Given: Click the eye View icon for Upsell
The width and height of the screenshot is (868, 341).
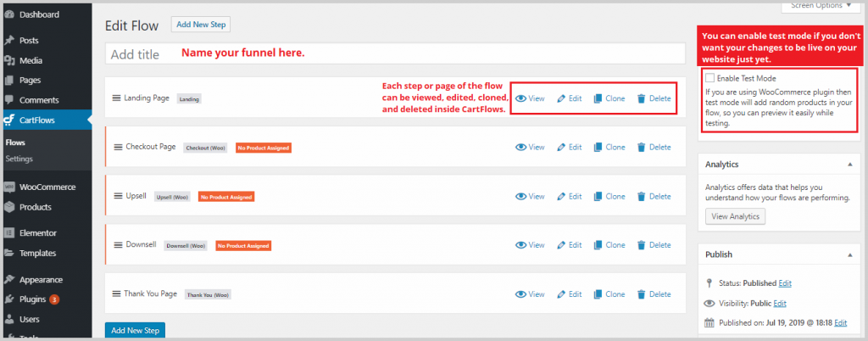Looking at the screenshot, I should pyautogui.click(x=520, y=197).
